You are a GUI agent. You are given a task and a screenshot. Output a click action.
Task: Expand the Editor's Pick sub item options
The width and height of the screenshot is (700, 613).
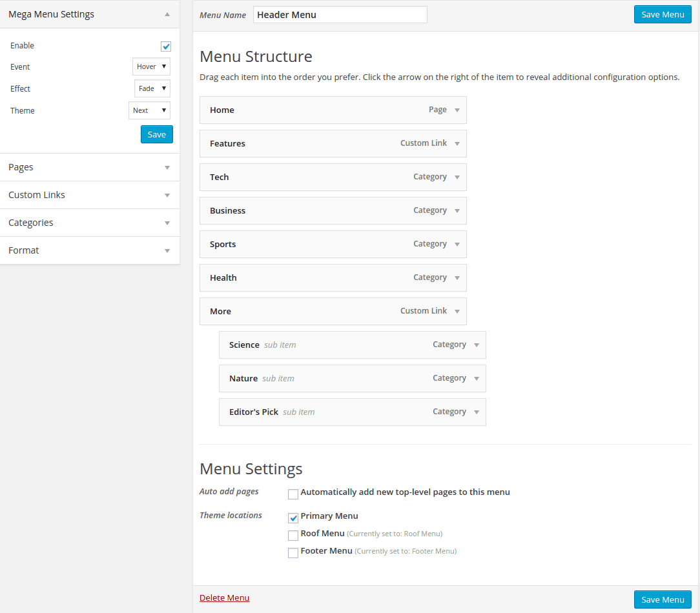pos(477,412)
